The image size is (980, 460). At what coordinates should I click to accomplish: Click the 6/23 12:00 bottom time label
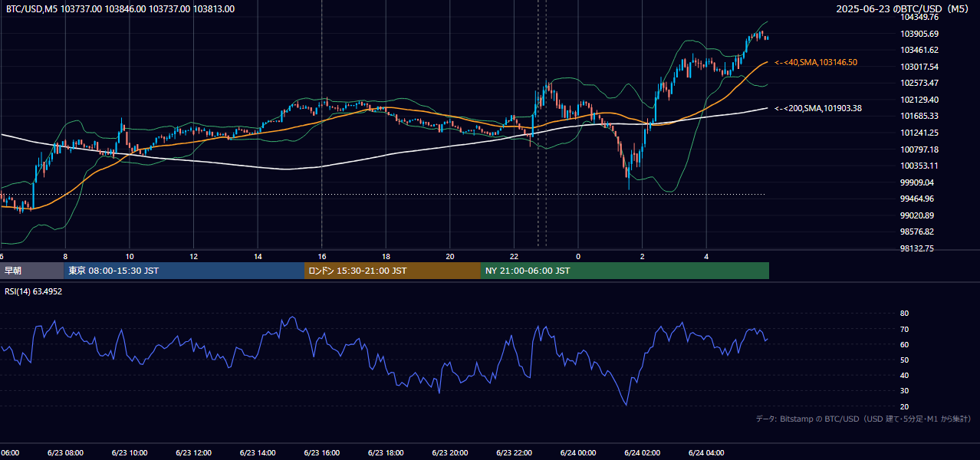tap(194, 453)
